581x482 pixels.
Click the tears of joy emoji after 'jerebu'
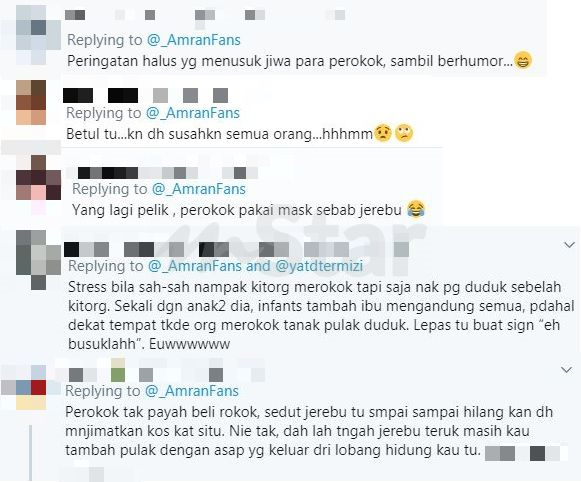416,210
